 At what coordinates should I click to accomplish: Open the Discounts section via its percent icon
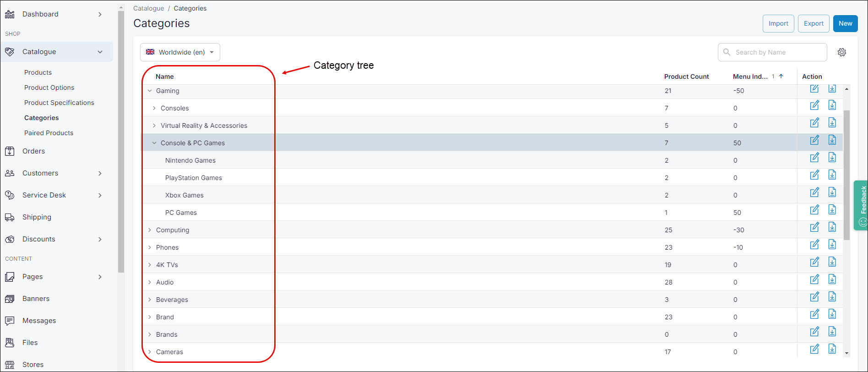pos(10,239)
